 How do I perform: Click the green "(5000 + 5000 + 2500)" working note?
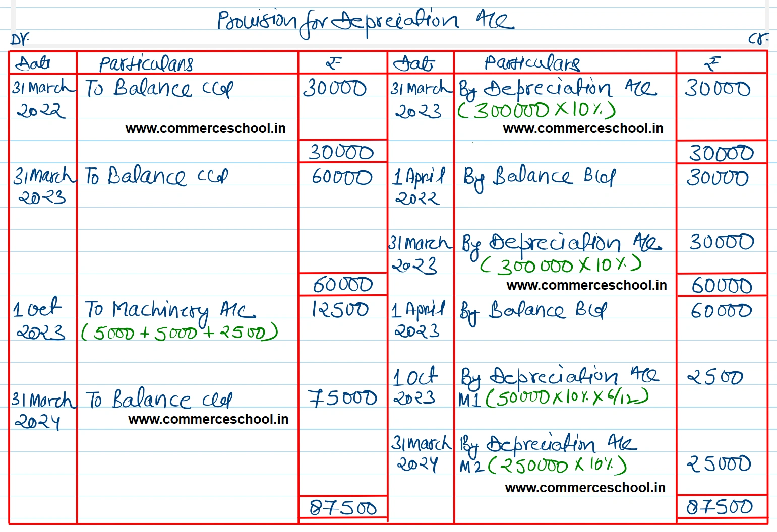pos(180,332)
